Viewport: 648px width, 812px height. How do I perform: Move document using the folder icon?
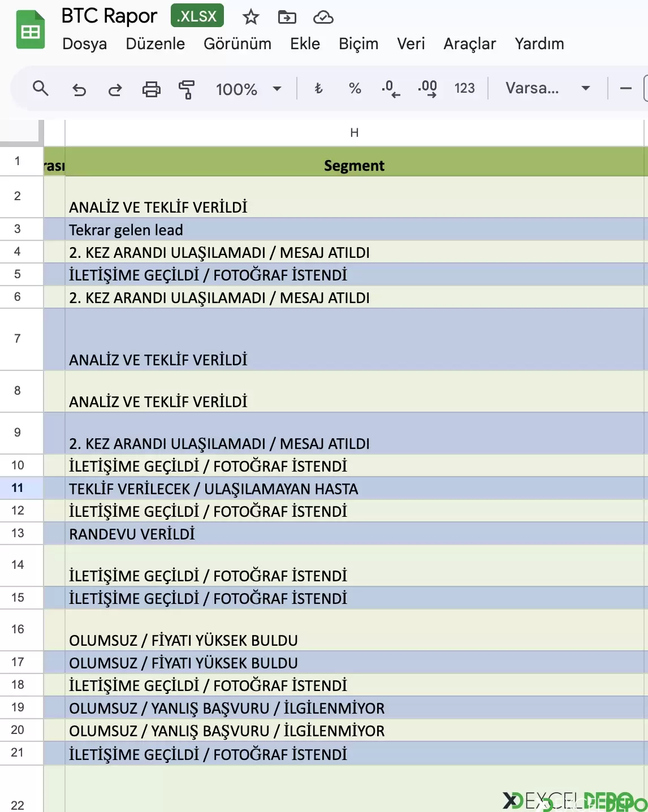[287, 17]
